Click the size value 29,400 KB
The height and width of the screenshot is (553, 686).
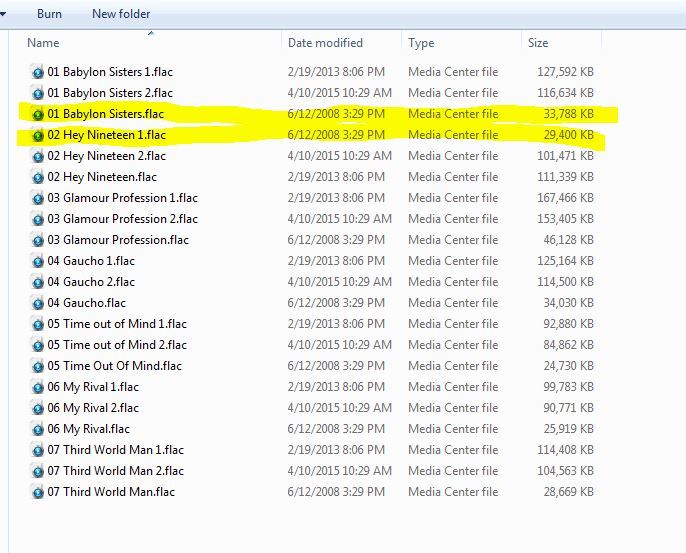tap(568, 135)
